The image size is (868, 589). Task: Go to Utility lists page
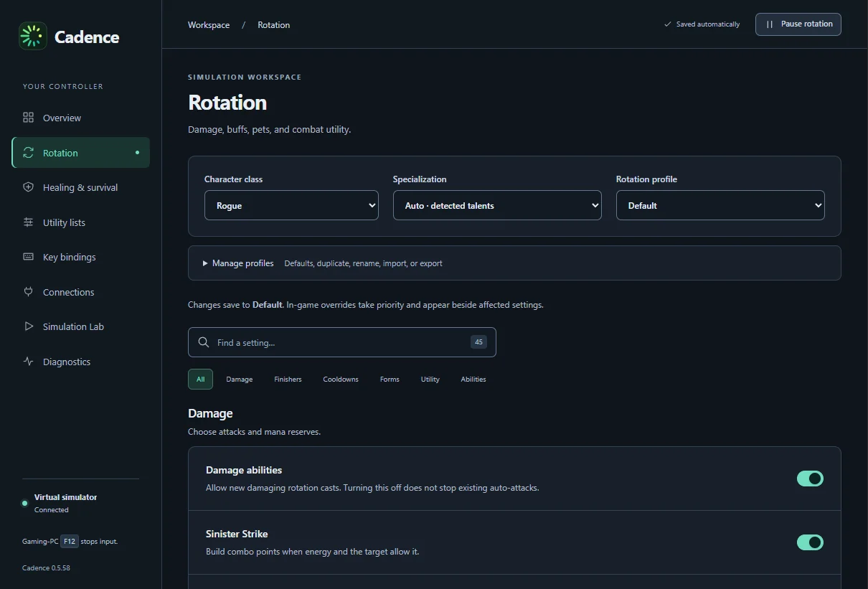(80, 222)
